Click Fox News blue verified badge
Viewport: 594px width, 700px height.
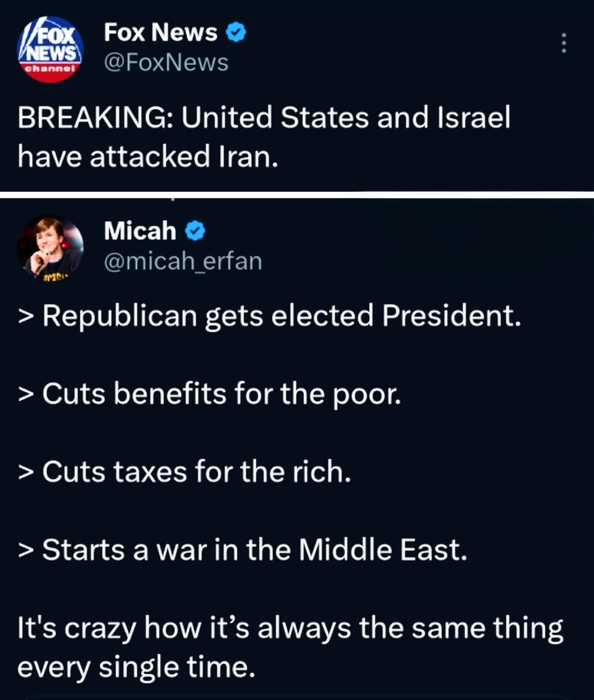point(236,33)
